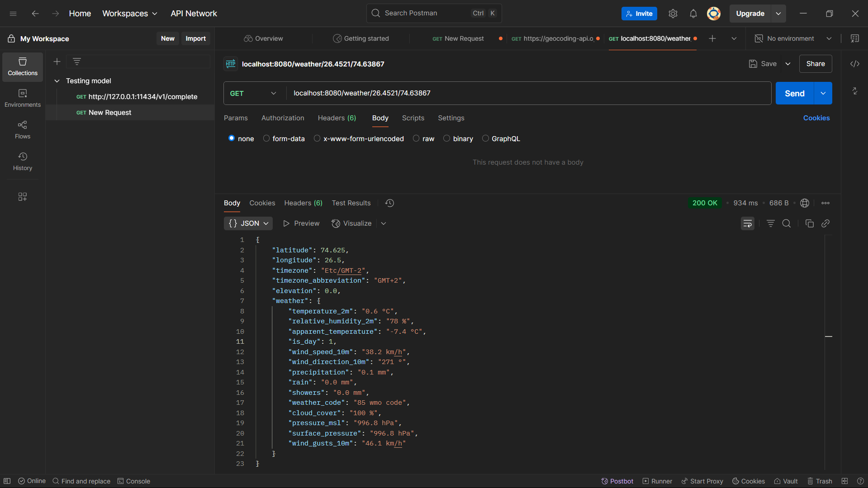The image size is (868, 488).
Task: Open response history clock icon
Action: 389,203
